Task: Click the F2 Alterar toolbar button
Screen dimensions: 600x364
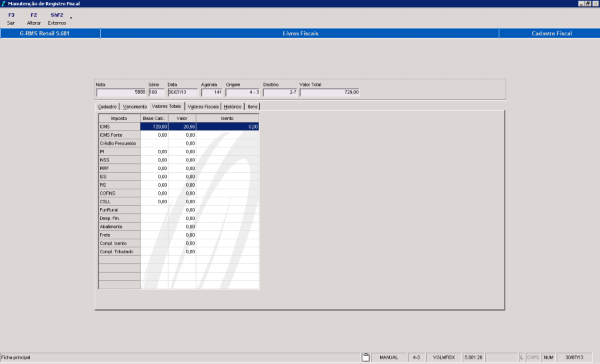Action: click(34, 19)
